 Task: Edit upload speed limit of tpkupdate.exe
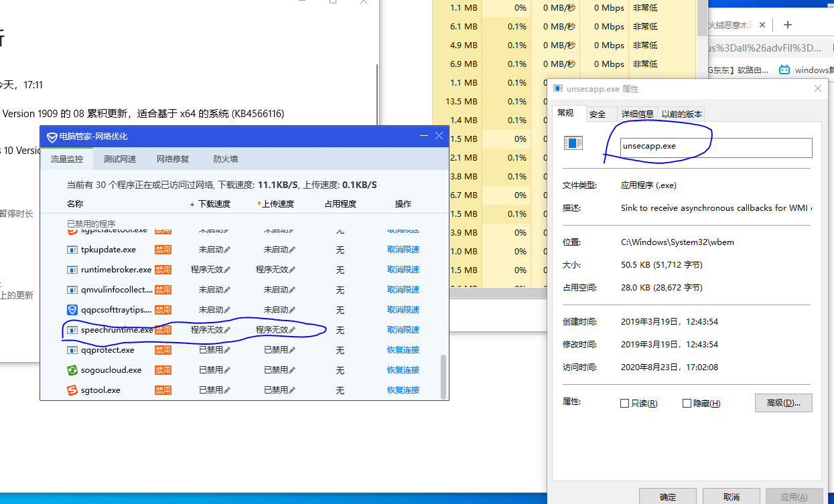292,250
